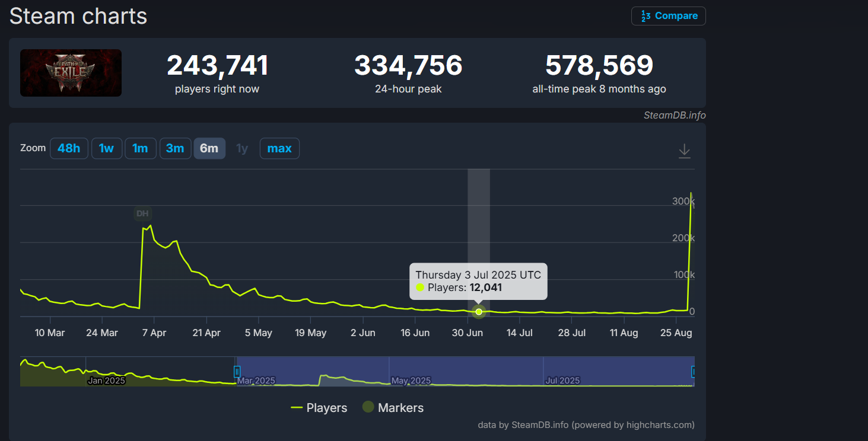
Task: Set zoom to 1w
Action: click(x=107, y=148)
